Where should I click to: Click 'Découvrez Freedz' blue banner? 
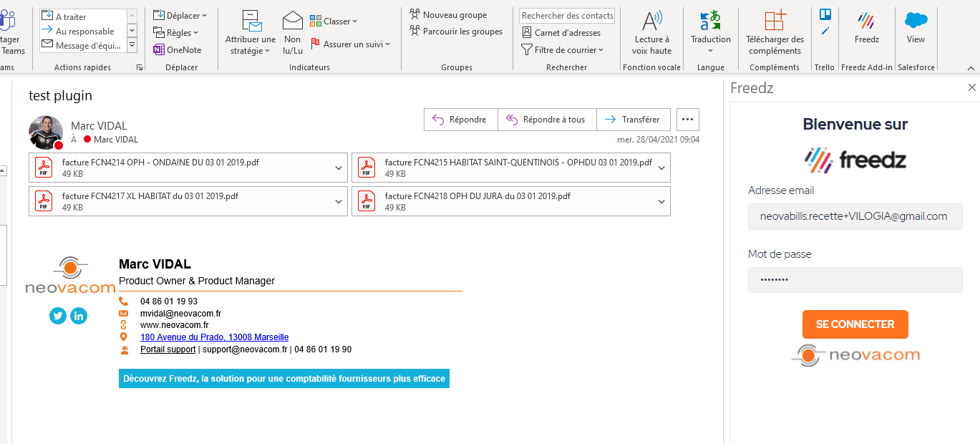[284, 379]
